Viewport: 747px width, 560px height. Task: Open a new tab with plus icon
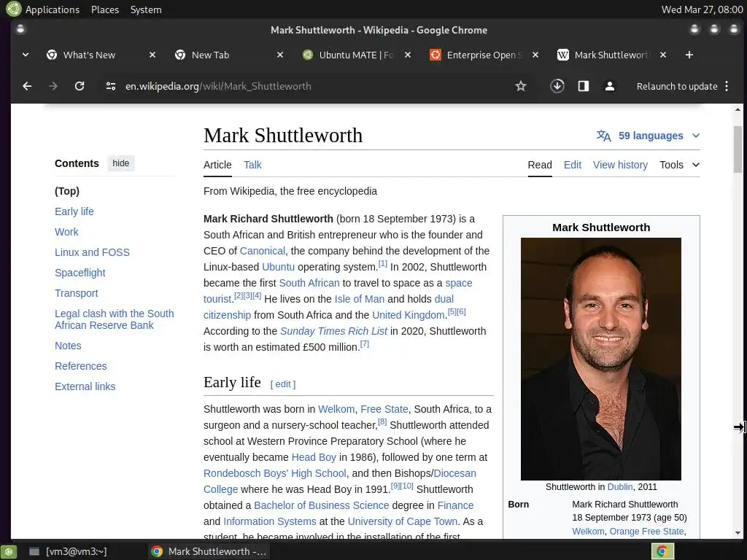pyautogui.click(x=689, y=55)
